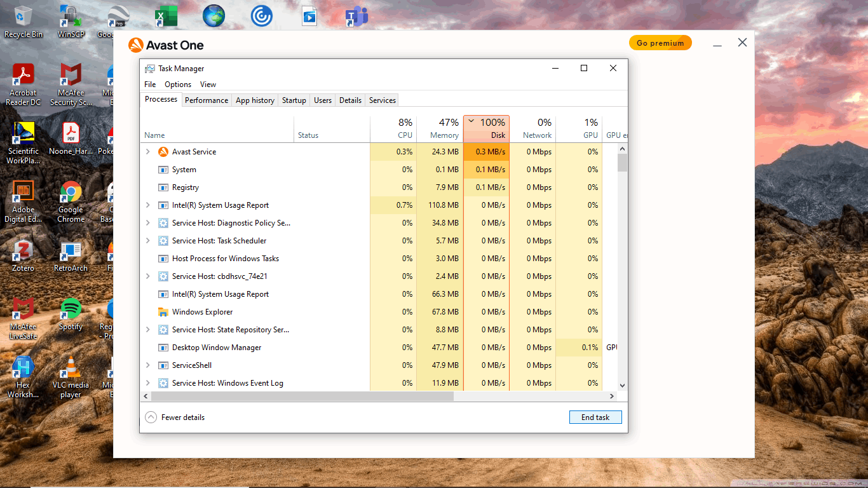
Task: Select the Google Chrome desktop icon
Action: tap(71, 202)
